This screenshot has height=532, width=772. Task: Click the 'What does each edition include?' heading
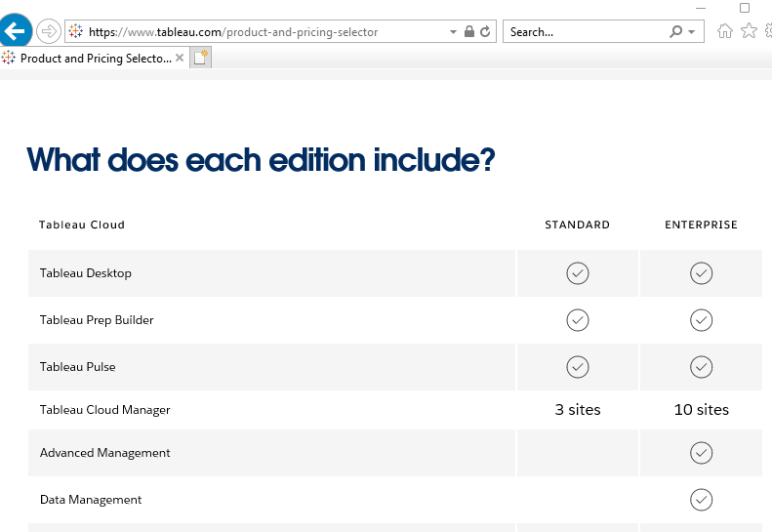(261, 160)
